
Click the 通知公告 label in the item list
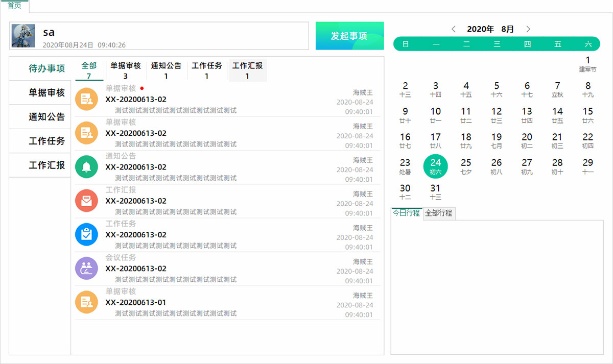(121, 156)
